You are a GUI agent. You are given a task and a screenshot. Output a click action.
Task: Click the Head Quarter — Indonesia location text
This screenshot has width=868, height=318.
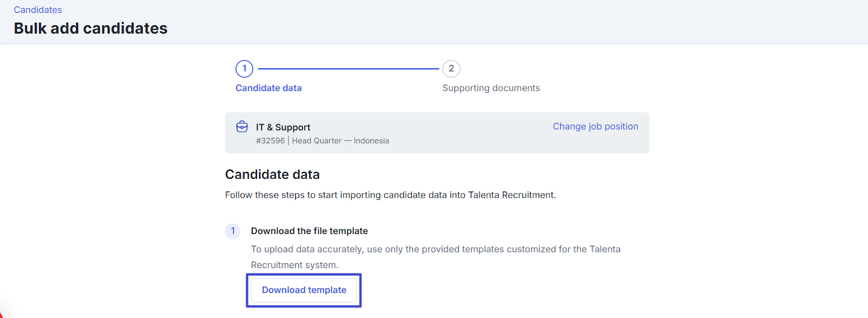coord(340,141)
